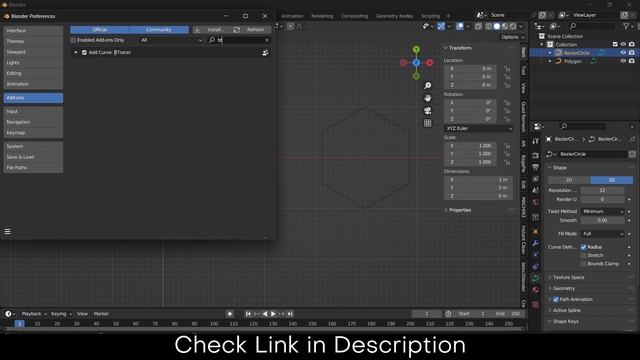This screenshot has height=360, width=640.
Task: Open the Render properties tab icon
Action: (x=536, y=156)
